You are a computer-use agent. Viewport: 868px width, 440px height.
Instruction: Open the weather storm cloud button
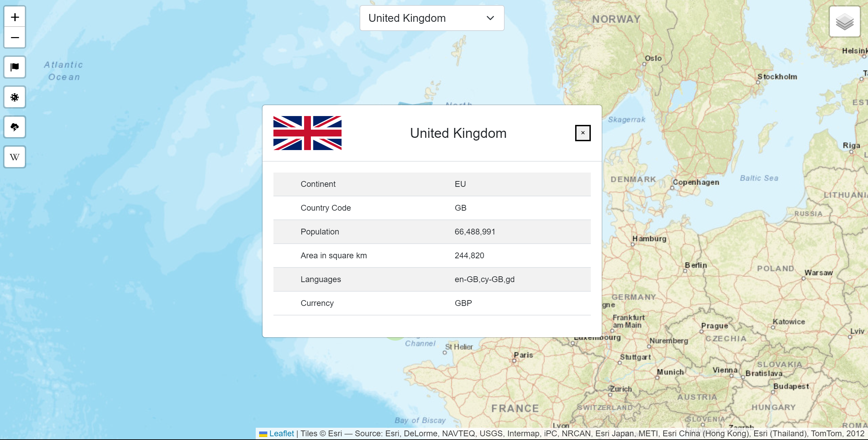(15, 127)
